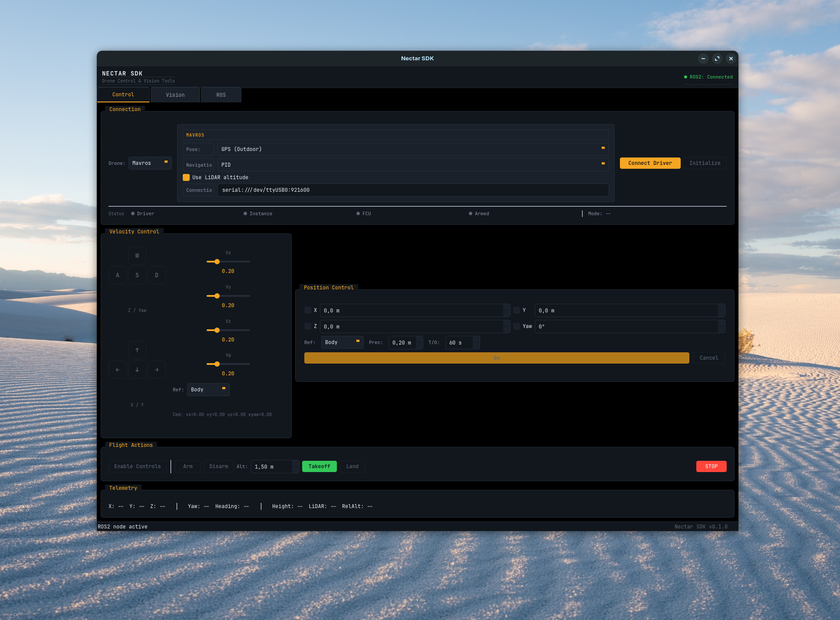Click the up arrow pad button
Screen dimensions: 840x620
tap(137, 350)
